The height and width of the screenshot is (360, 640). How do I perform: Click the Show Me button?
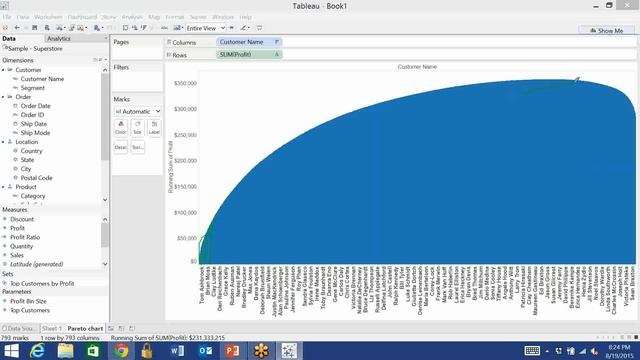pyautogui.click(x=607, y=30)
